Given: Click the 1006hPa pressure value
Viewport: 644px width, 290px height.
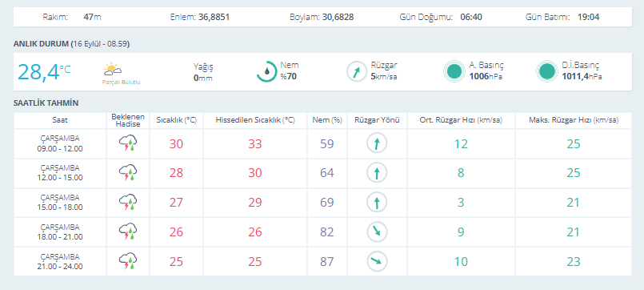Looking at the screenshot, I should (x=486, y=77).
